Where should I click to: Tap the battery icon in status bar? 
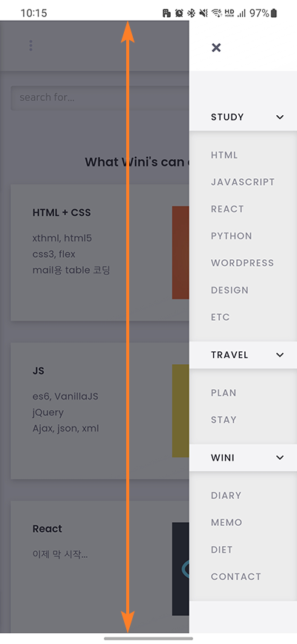[274, 13]
